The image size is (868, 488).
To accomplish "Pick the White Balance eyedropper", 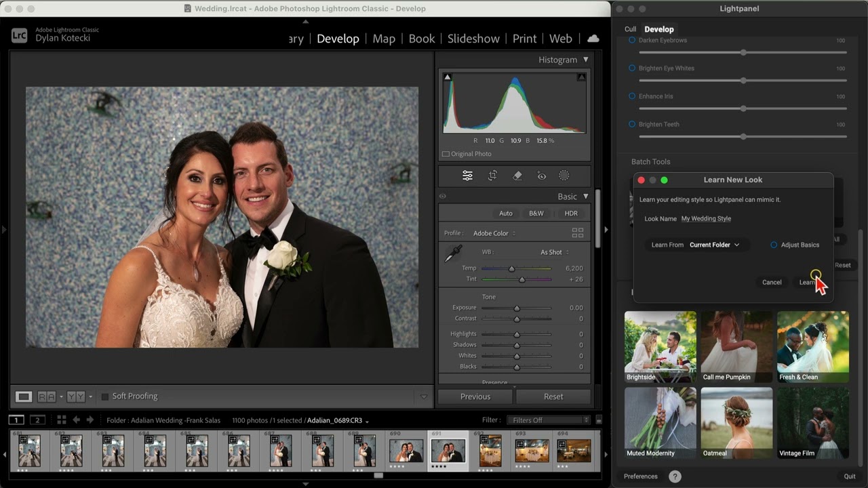I will pyautogui.click(x=452, y=255).
